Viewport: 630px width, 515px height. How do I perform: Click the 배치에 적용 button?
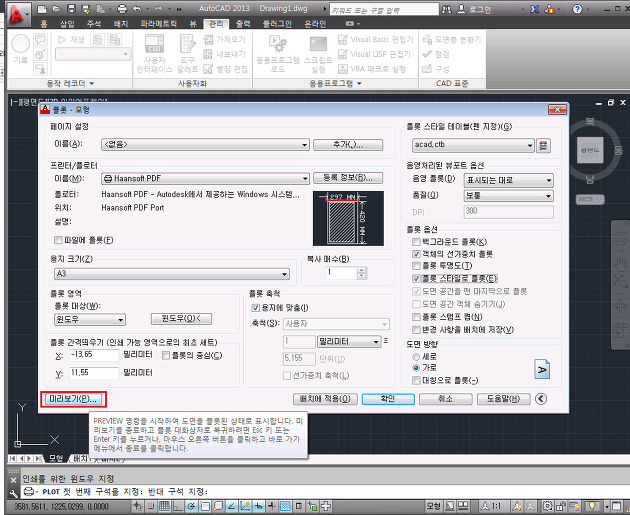click(325, 399)
